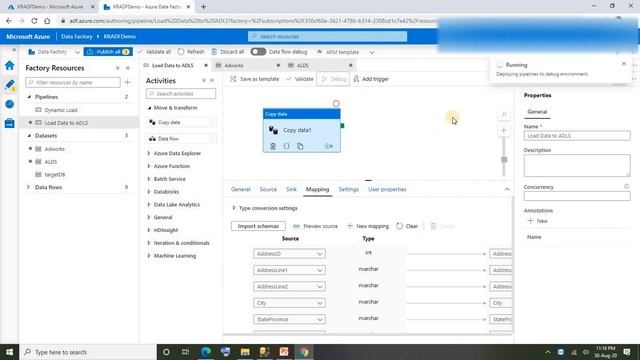Click Save as template
640x360 pixels.
click(255, 79)
